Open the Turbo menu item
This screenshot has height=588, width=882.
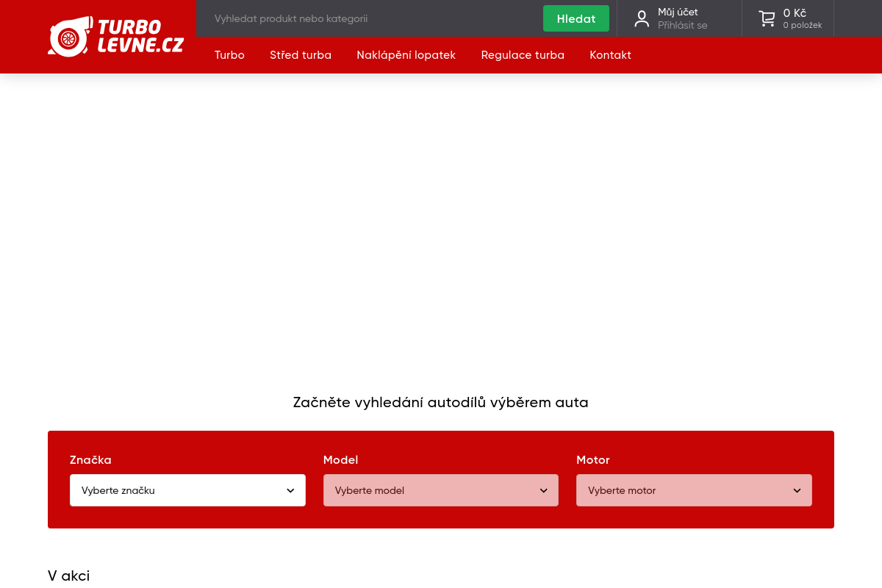[x=229, y=55]
